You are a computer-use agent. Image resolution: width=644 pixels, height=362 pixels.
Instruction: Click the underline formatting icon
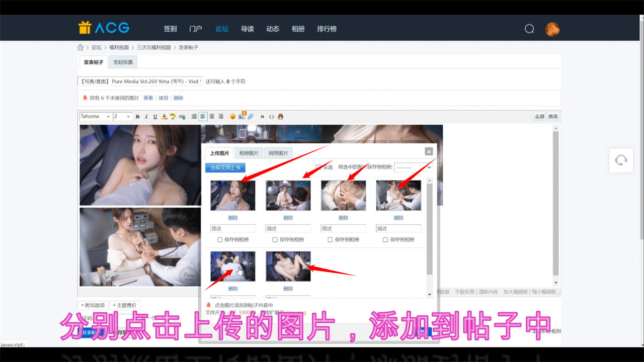click(x=155, y=117)
